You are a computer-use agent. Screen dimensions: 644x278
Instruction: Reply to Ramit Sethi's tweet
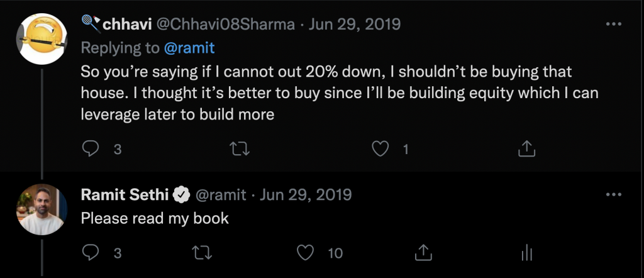[91, 253]
